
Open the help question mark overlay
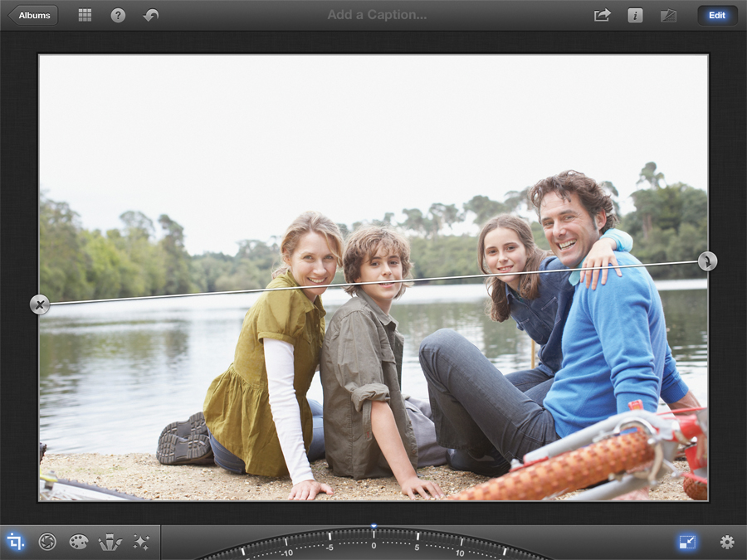tap(118, 15)
